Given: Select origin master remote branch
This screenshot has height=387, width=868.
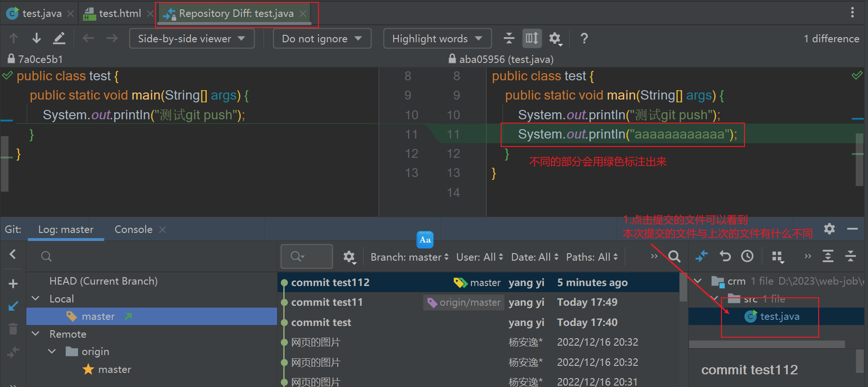Looking at the screenshot, I should [114, 370].
